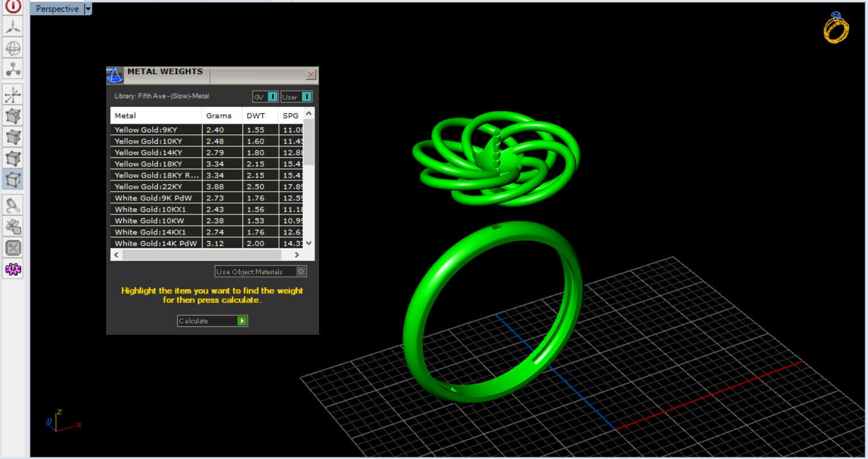Toggle the User switch
868x459 pixels.
coord(296,97)
